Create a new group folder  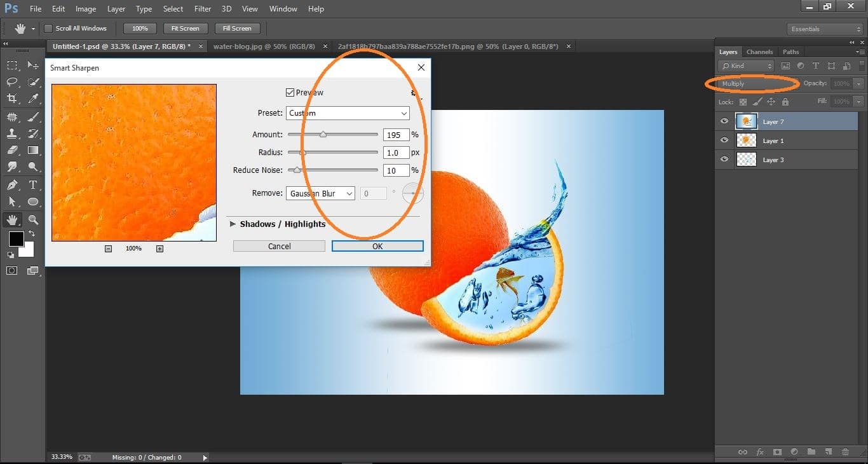click(x=811, y=452)
